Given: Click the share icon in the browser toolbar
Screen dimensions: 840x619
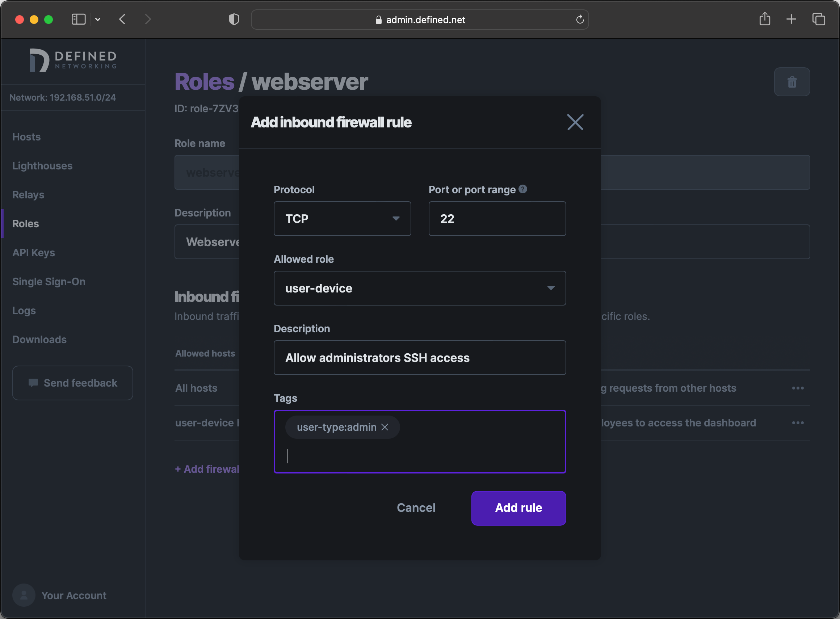Looking at the screenshot, I should (x=765, y=19).
